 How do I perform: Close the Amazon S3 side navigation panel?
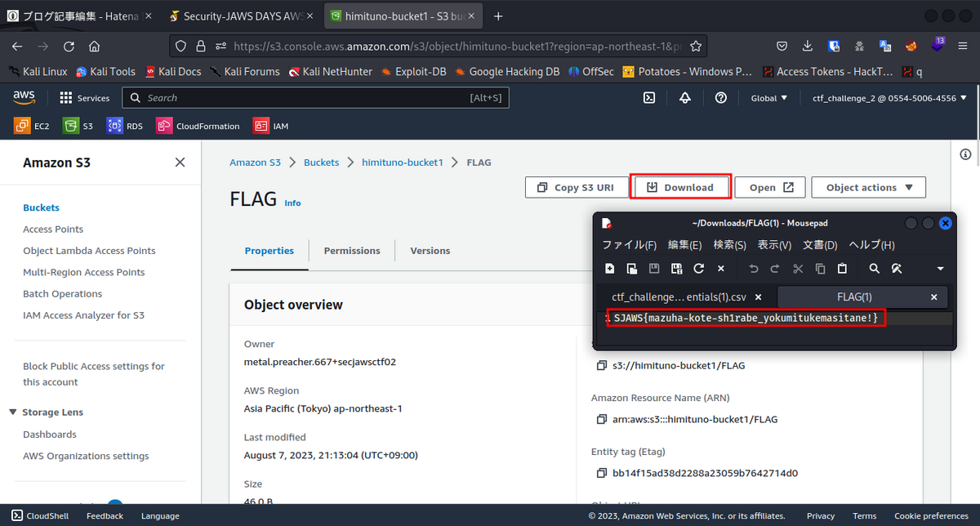pos(180,163)
